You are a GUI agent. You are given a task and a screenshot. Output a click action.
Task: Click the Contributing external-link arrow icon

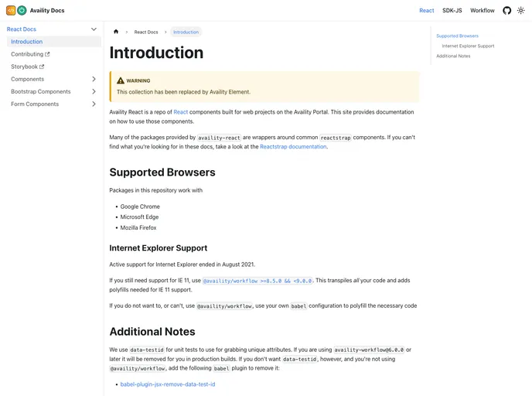[x=47, y=54]
